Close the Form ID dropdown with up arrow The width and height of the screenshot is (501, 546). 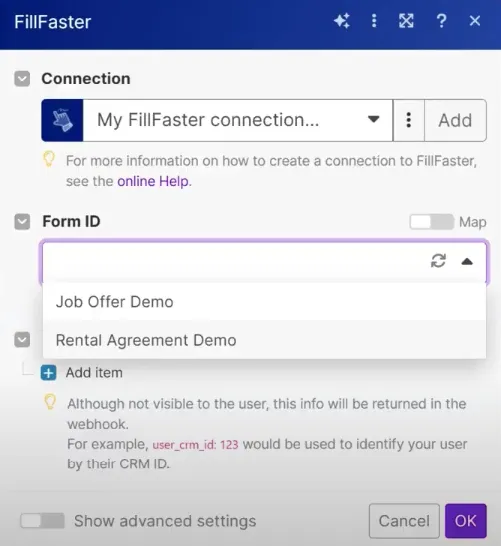pyautogui.click(x=467, y=261)
